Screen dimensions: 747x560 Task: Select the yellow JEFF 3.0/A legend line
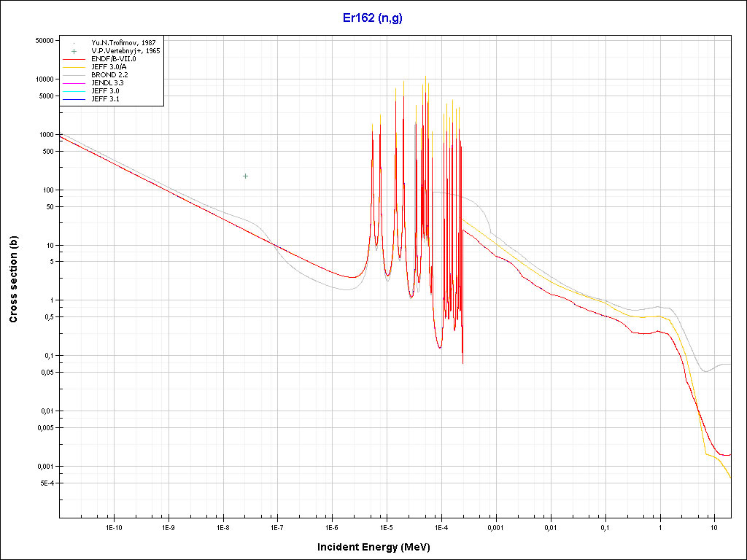point(74,67)
